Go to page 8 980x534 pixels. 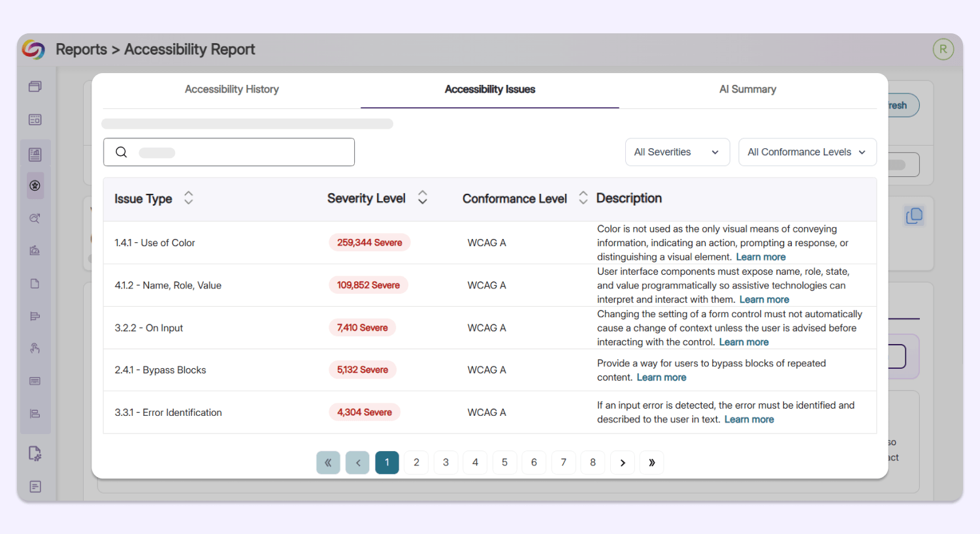[593, 462]
